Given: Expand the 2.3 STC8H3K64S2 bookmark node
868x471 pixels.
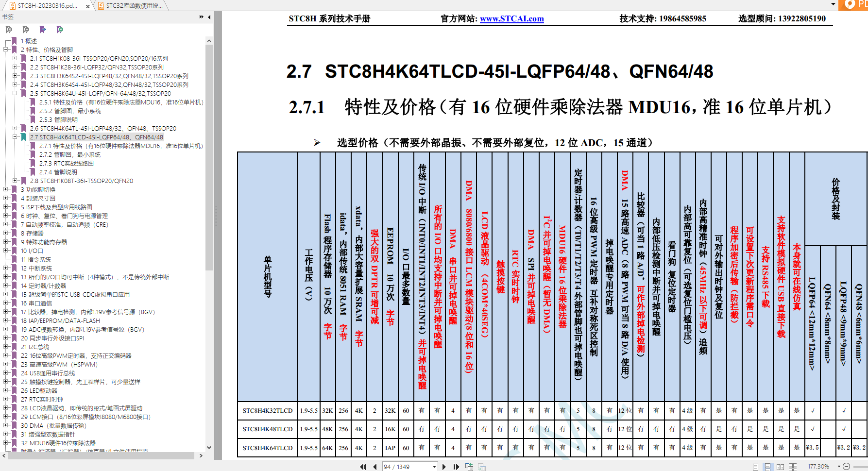Looking at the screenshot, I should 15,76.
